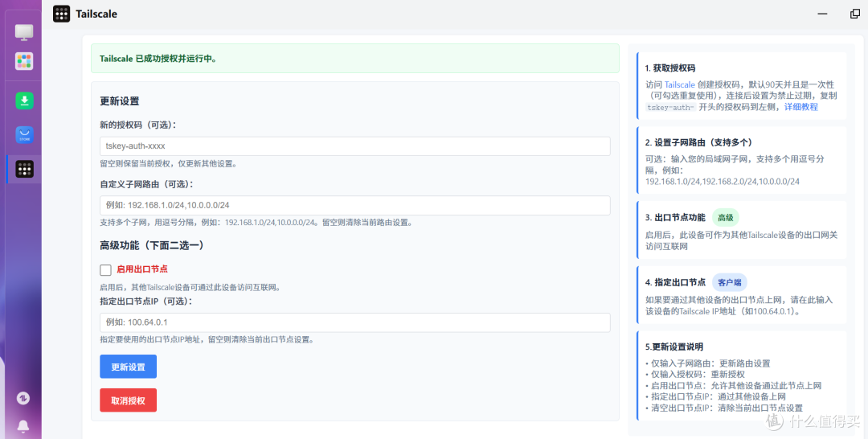The image size is (868, 439).
Task: Select the Tailscale icon in the sidebar
Action: pyautogui.click(x=24, y=169)
